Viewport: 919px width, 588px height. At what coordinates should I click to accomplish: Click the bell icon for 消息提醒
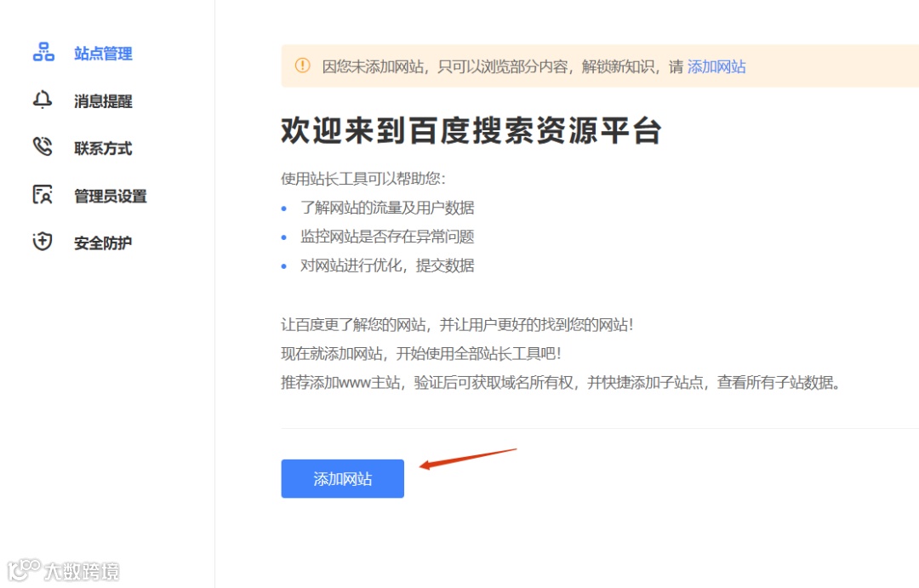coord(43,100)
